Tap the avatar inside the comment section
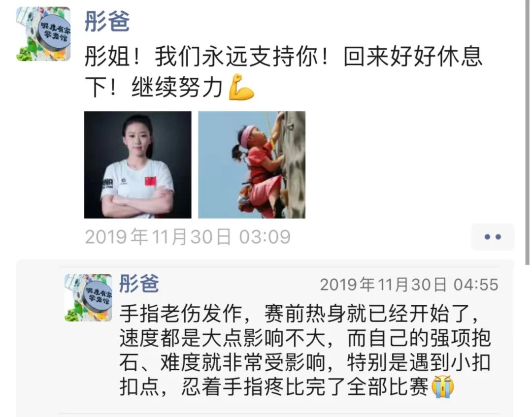This screenshot has width=532, height=417. tap(88, 298)
